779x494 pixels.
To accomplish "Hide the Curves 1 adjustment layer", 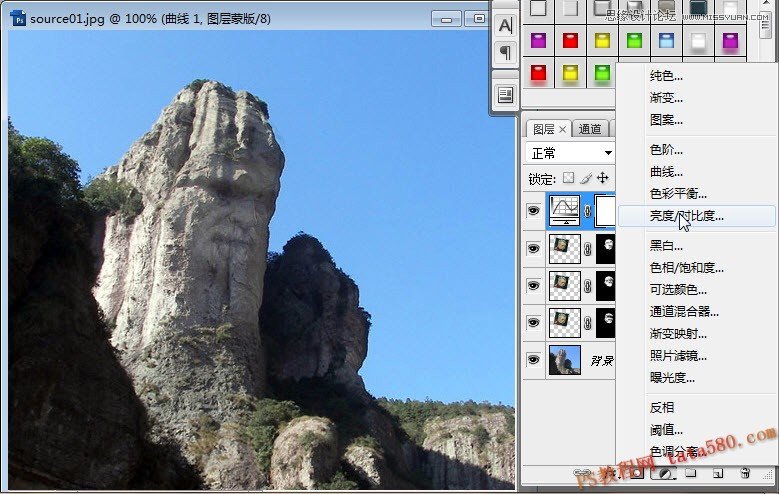I will point(534,211).
